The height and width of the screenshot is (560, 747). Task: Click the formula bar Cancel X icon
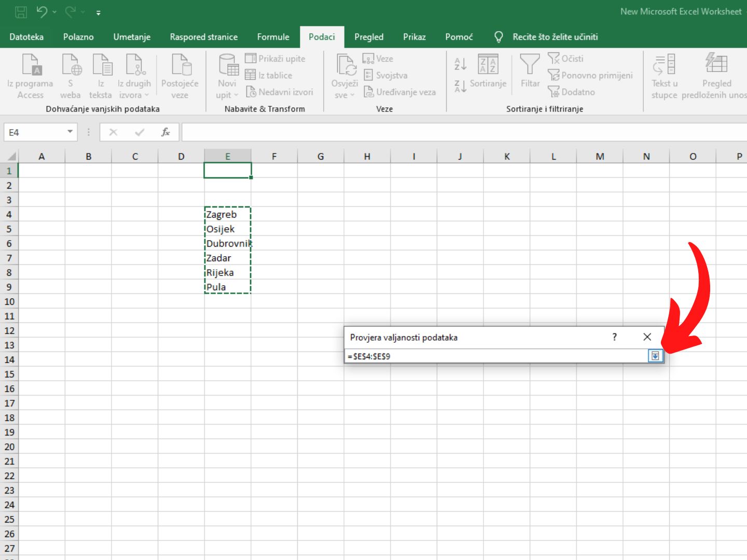pyautogui.click(x=113, y=132)
